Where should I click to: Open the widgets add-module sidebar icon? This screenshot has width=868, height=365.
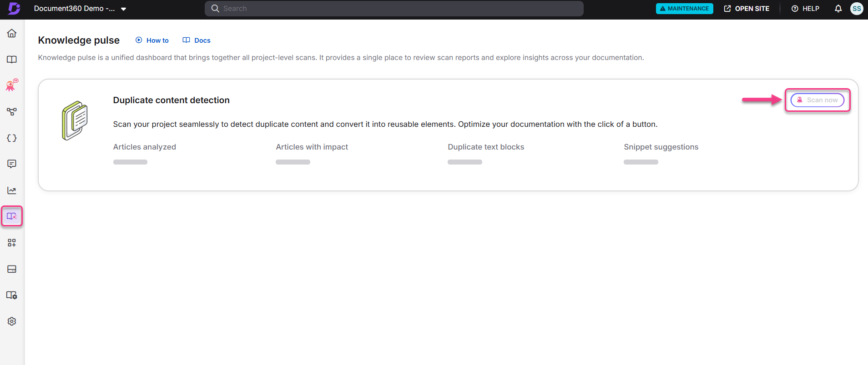click(x=12, y=243)
